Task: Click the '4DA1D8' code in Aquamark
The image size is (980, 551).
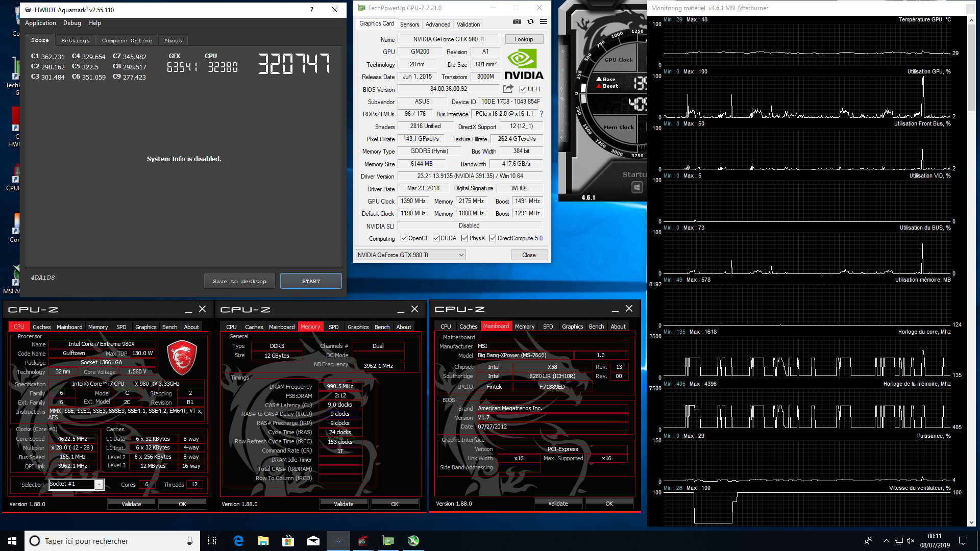Action: [42, 278]
